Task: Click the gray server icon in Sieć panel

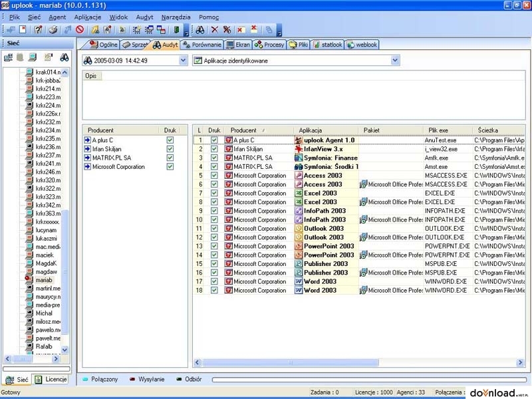Action: [20, 57]
